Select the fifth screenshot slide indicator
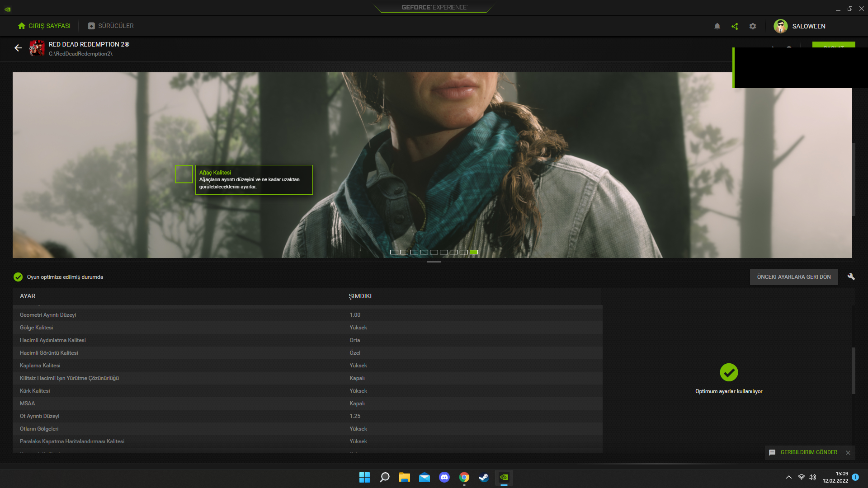The width and height of the screenshot is (868, 488). click(434, 252)
